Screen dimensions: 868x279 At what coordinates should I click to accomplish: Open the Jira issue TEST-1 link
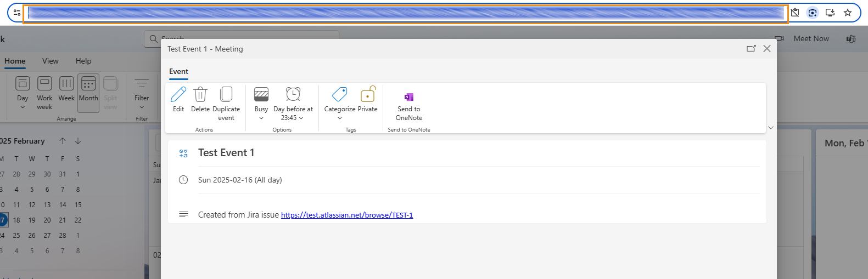point(347,215)
